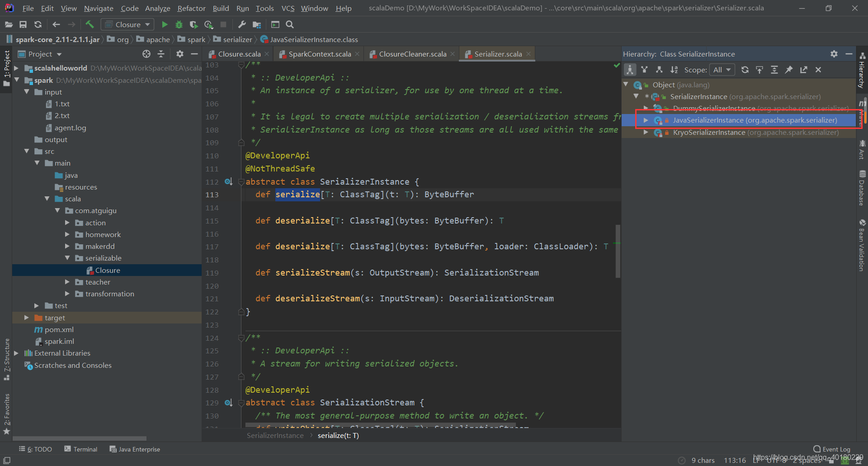This screenshot has height=466, width=868.
Task: Toggle the Database tool window tab
Action: click(862, 188)
